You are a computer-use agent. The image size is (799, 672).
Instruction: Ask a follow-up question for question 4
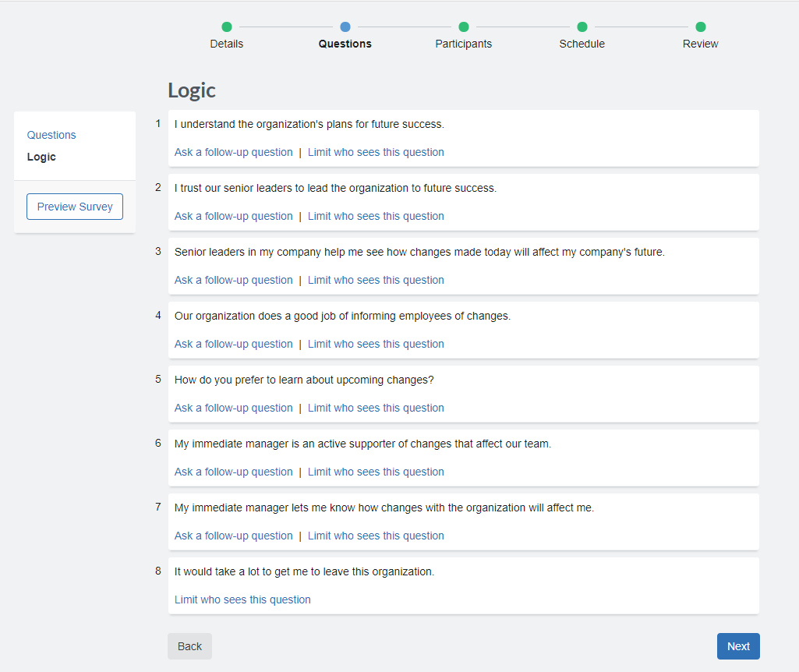tap(233, 343)
